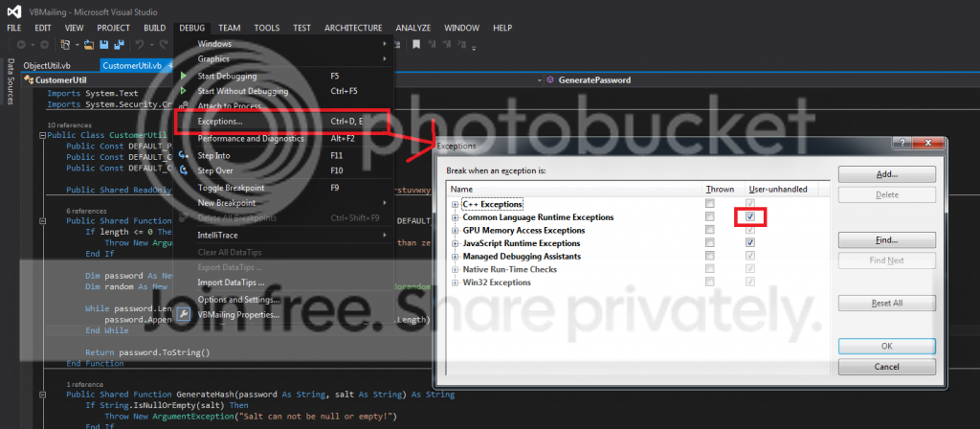Viewport: 980px width, 429px height.
Task: Switch to the ObjectUtil.vb tab
Action: coord(47,65)
